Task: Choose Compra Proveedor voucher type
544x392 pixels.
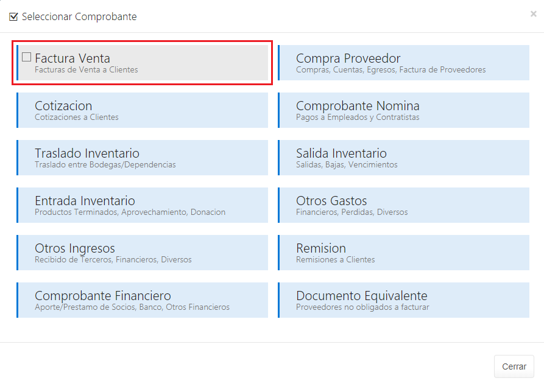Action: [403, 63]
